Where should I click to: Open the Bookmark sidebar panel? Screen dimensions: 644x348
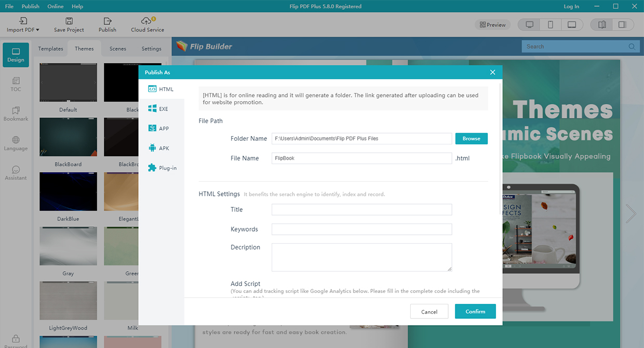click(16, 114)
